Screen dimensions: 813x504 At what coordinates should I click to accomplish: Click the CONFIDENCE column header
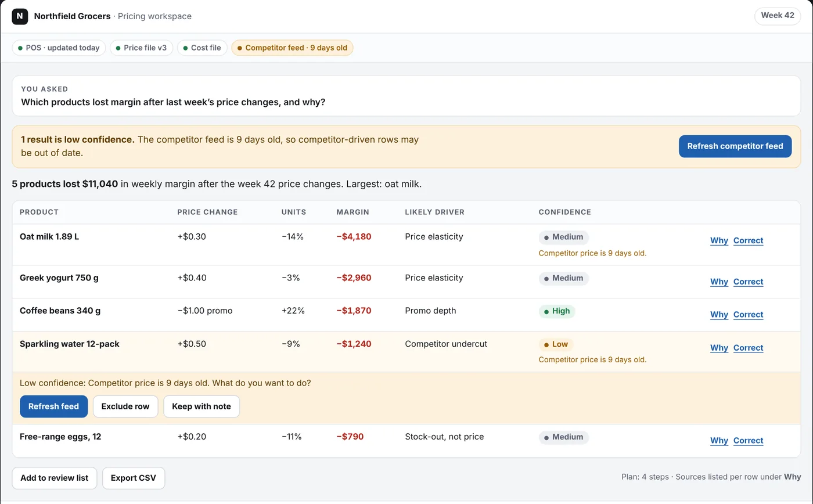pyautogui.click(x=564, y=212)
